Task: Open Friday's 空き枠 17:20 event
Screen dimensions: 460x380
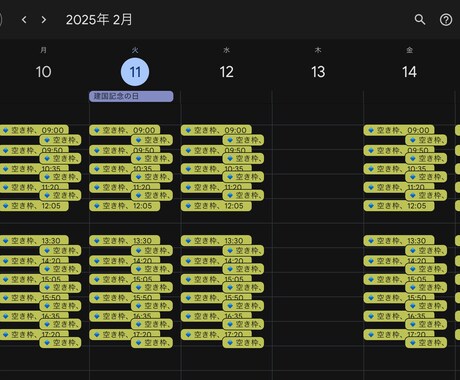Action: [x=399, y=334]
